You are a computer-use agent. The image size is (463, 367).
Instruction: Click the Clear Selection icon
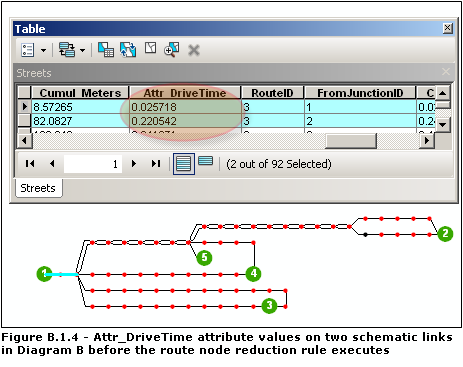point(150,48)
